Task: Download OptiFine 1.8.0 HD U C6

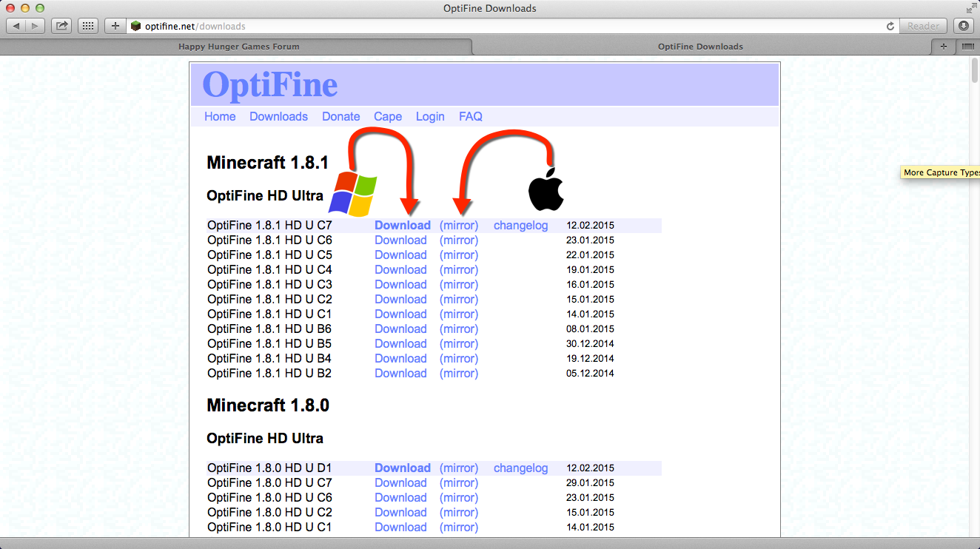Action: tap(400, 498)
